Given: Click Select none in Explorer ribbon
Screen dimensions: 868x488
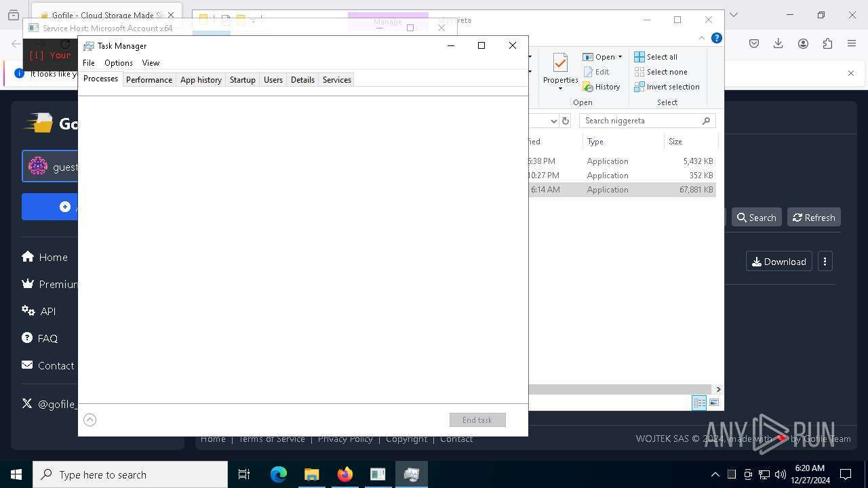Looking at the screenshot, I should pos(660,72).
